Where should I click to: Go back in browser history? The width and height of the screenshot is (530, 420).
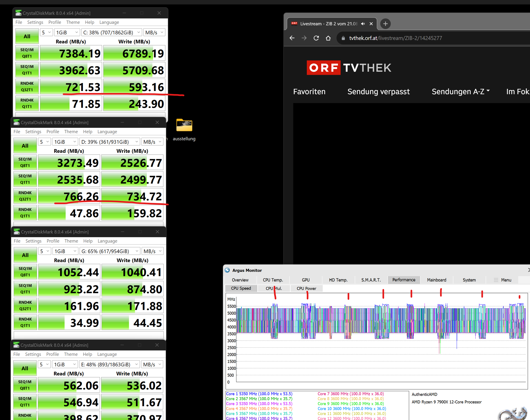[292, 38]
